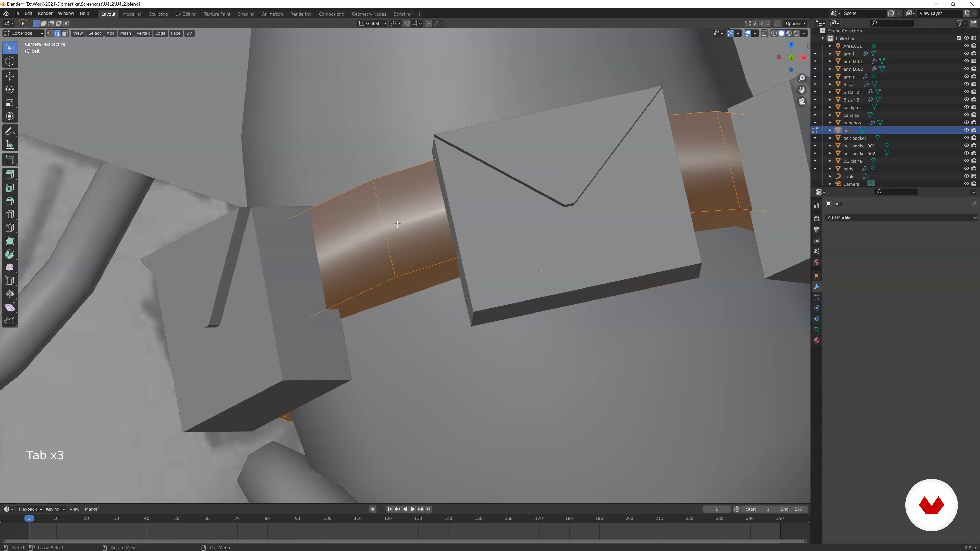Select the Cursor tool in the toolbar
The image size is (980, 551).
9,61
